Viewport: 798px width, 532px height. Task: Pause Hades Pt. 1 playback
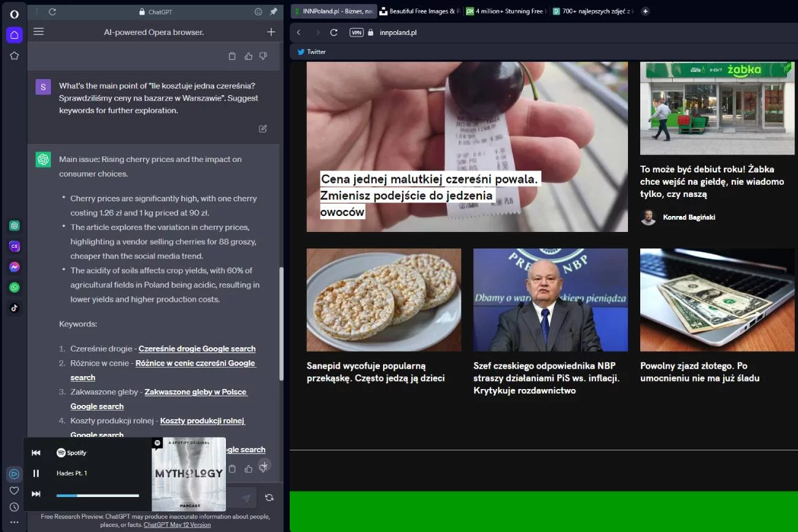point(36,473)
